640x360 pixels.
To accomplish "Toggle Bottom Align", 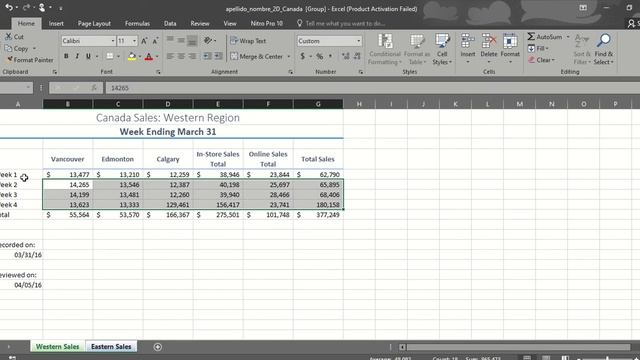I will tap(192, 40).
